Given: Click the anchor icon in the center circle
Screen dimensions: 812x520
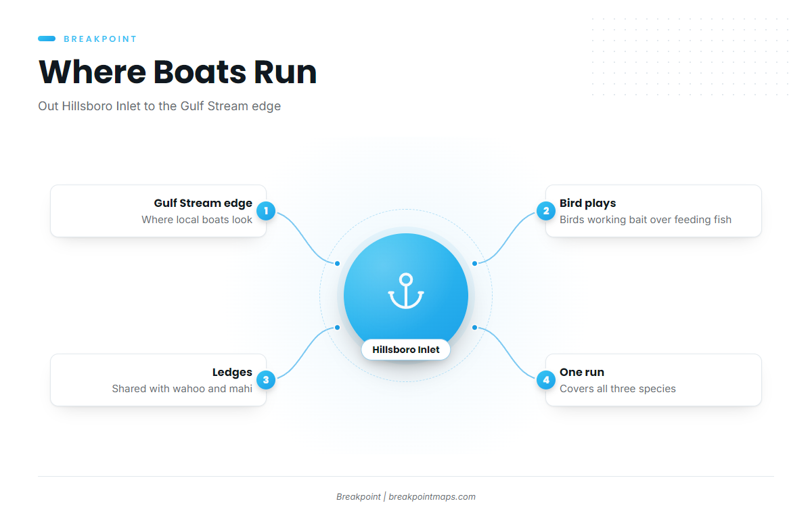Looking at the screenshot, I should (406, 291).
